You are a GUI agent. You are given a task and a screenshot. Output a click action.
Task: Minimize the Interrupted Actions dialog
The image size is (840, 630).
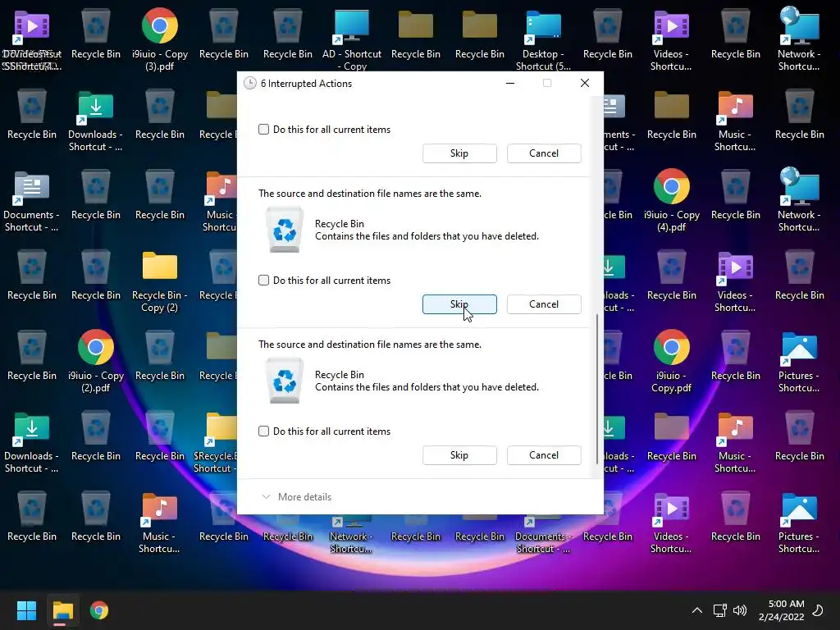[x=510, y=83]
